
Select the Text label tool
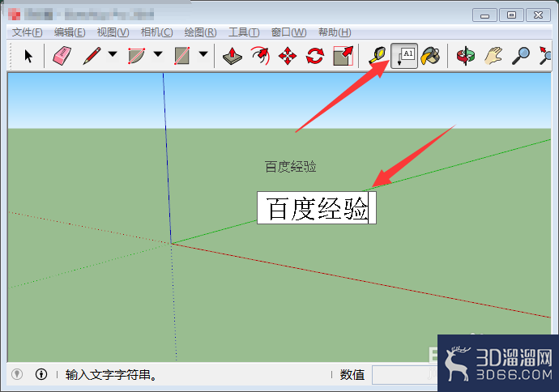(404, 56)
